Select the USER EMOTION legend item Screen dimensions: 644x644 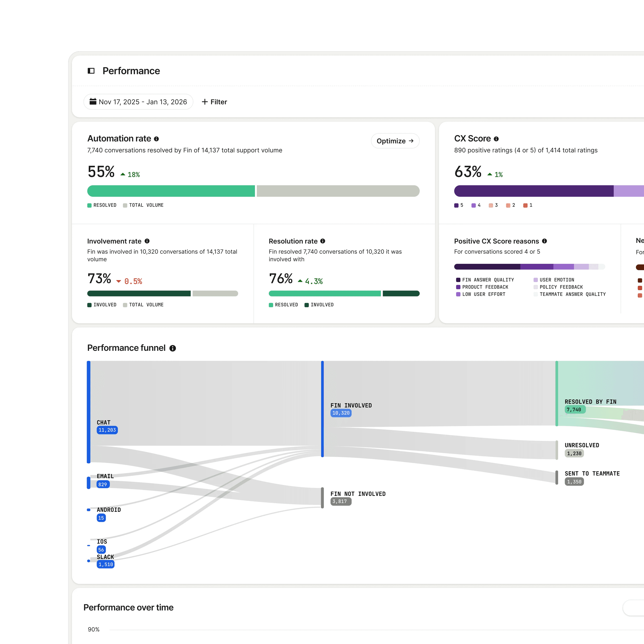[554, 280]
